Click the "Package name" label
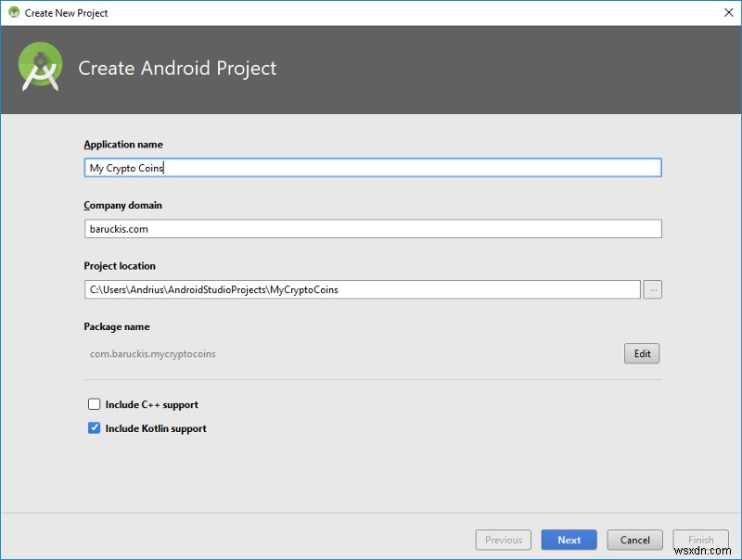 pyautogui.click(x=116, y=326)
